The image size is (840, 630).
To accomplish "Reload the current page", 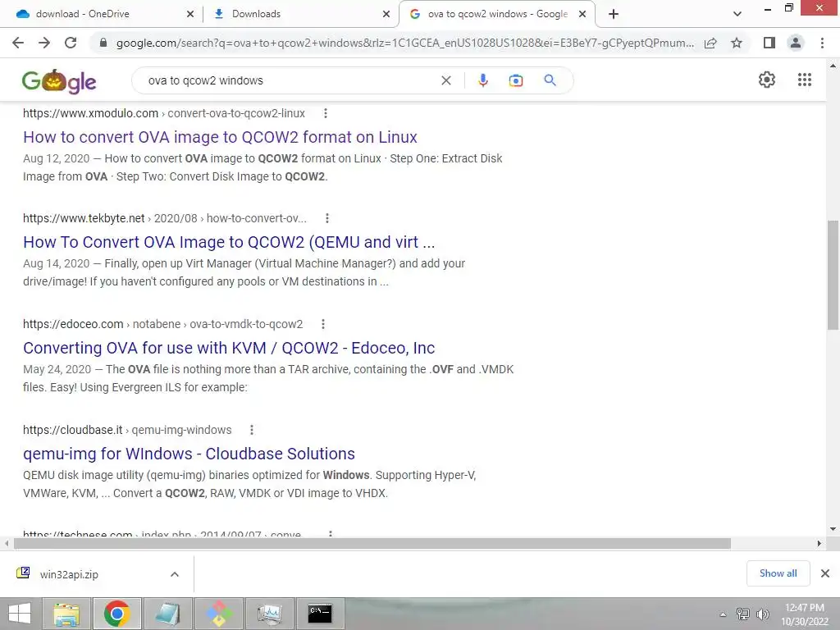I will pos(71,43).
